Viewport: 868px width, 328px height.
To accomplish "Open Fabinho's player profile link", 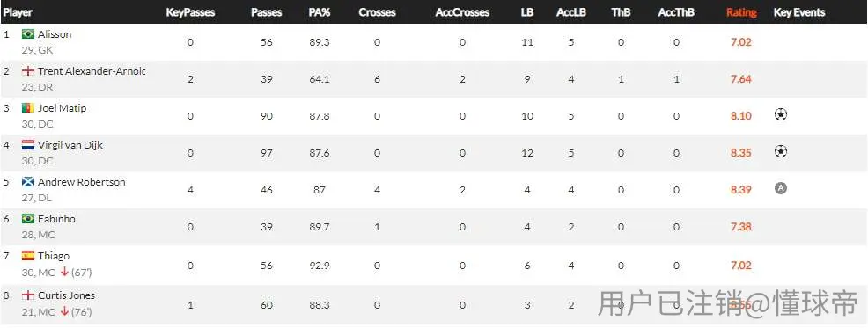I will 56,219.
